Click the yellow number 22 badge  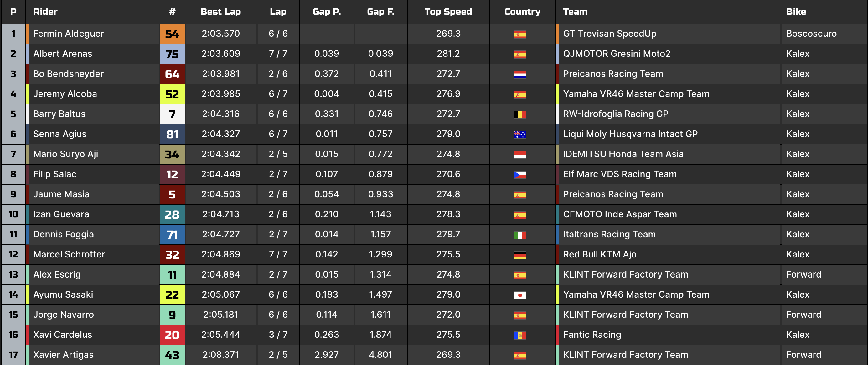172,295
